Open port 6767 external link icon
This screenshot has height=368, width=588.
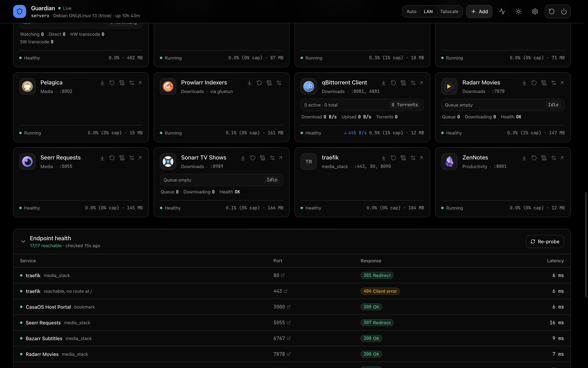289,339
